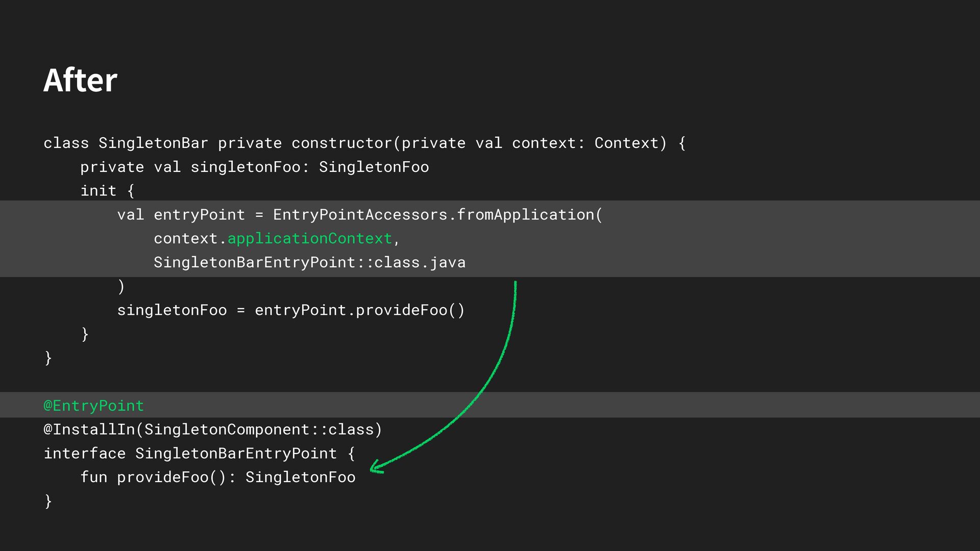
Task: Click SingletonBarEntryPoint::class.java argument
Action: 309,262
